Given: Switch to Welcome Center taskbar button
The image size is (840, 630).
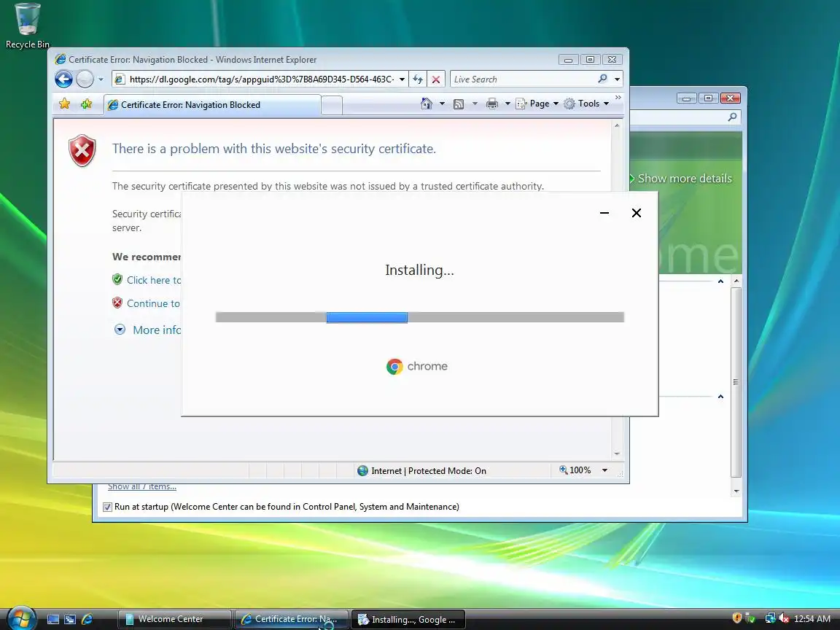Looking at the screenshot, I should tap(175, 619).
